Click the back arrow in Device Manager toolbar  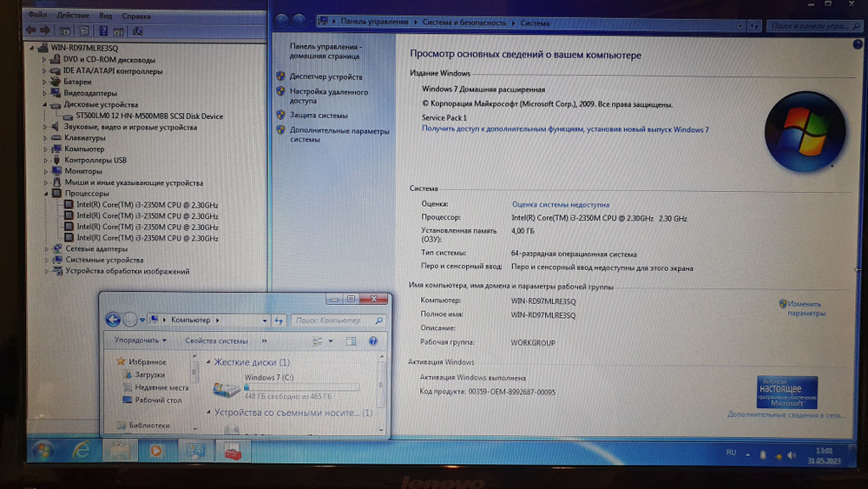(31, 30)
